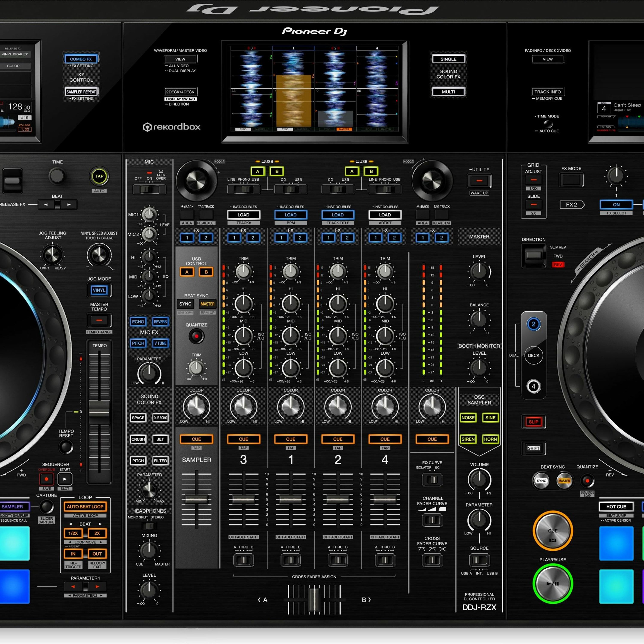Toggle the red SLIP button

click(533, 422)
